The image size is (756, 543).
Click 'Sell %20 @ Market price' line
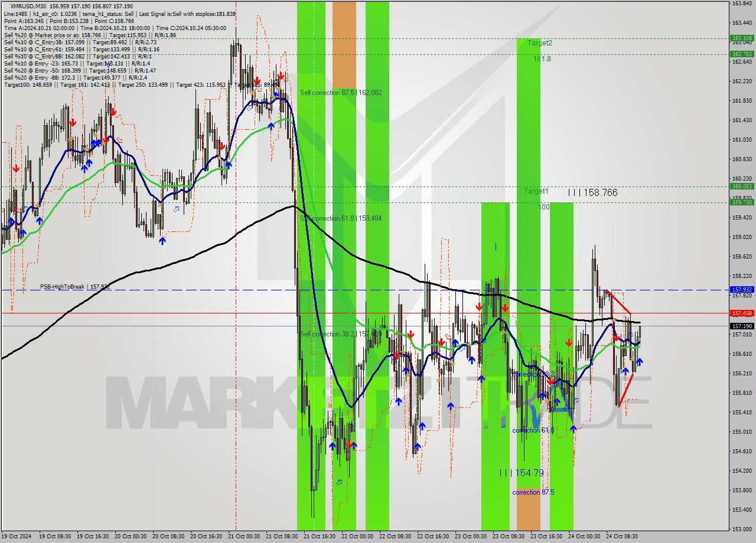(89, 35)
